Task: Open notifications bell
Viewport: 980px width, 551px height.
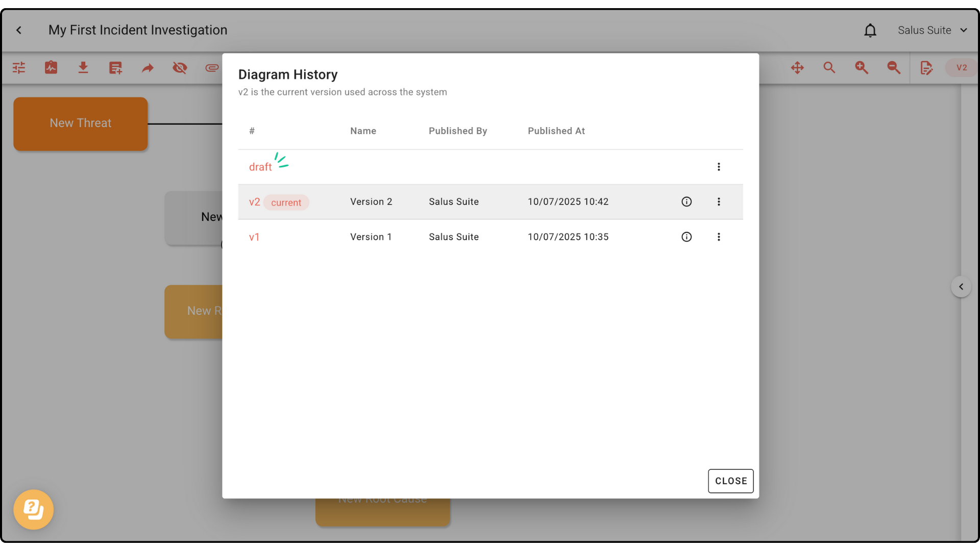Action: pyautogui.click(x=870, y=31)
